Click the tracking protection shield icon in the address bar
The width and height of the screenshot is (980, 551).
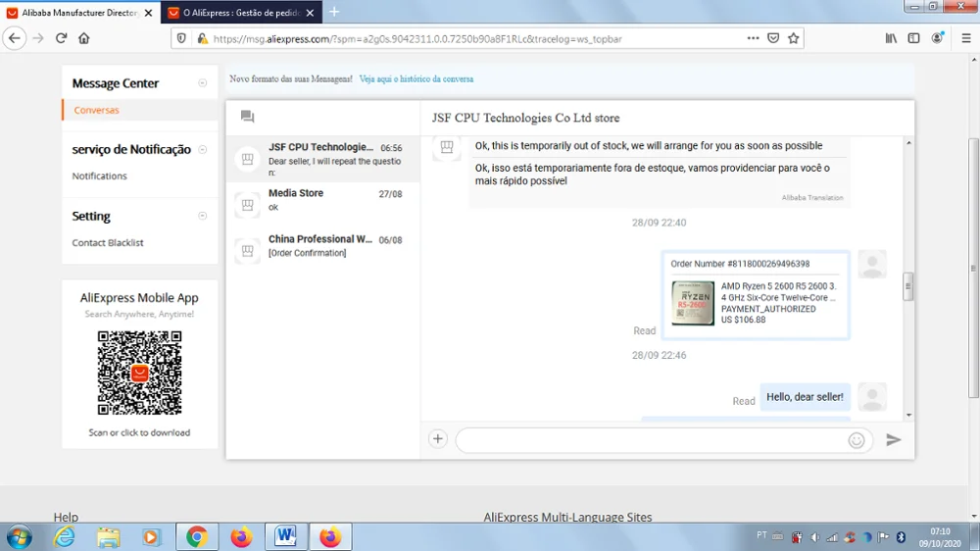(181, 38)
